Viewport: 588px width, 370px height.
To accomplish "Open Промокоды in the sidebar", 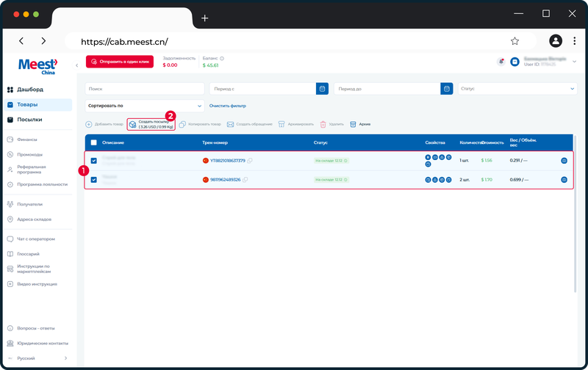I will (25, 155).
